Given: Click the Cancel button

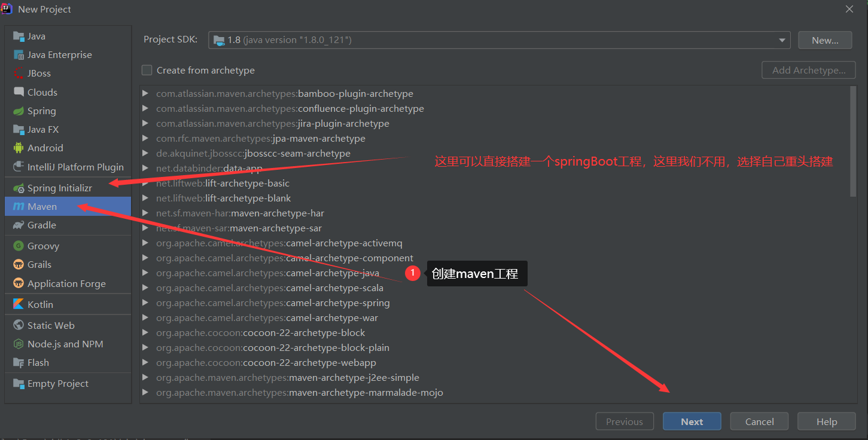Looking at the screenshot, I should (760, 421).
